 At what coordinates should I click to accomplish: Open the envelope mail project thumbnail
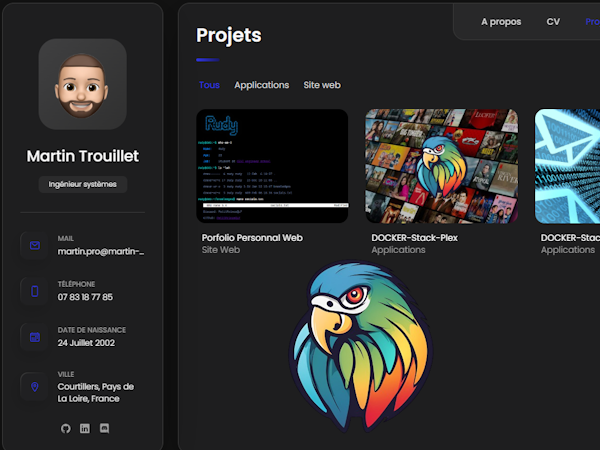click(567, 166)
